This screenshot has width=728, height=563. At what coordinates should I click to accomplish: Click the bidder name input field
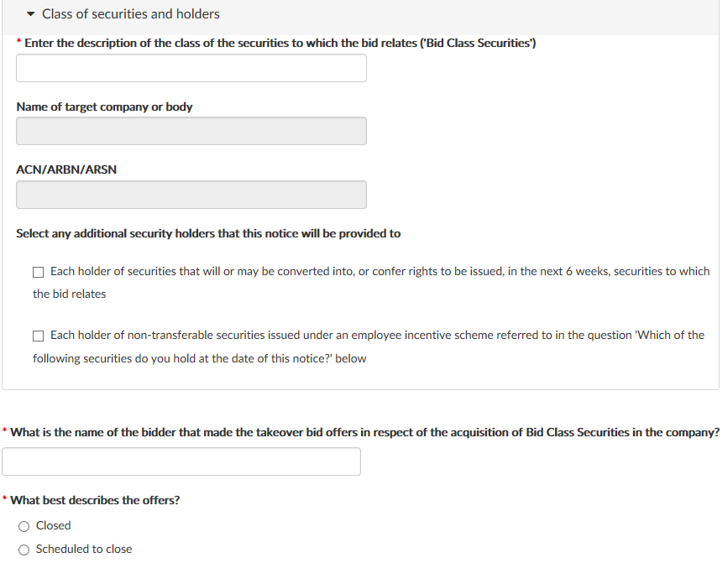(x=181, y=461)
